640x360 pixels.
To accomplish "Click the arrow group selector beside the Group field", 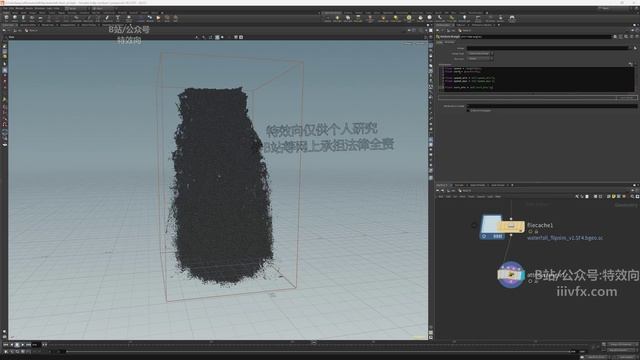I will coord(635,48).
